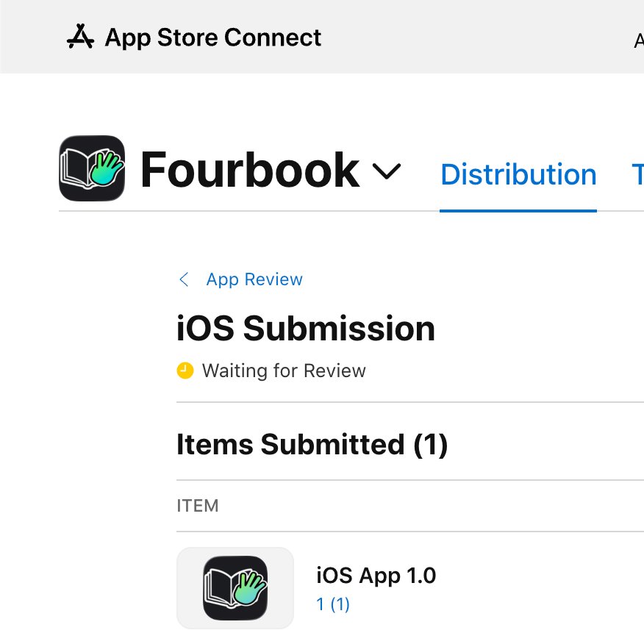Click the Items Submitted (1) heading
644x644 pixels.
tap(312, 445)
